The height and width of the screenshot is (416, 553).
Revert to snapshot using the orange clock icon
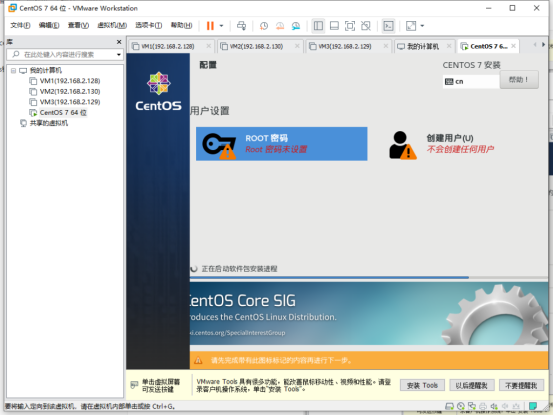pos(280,26)
